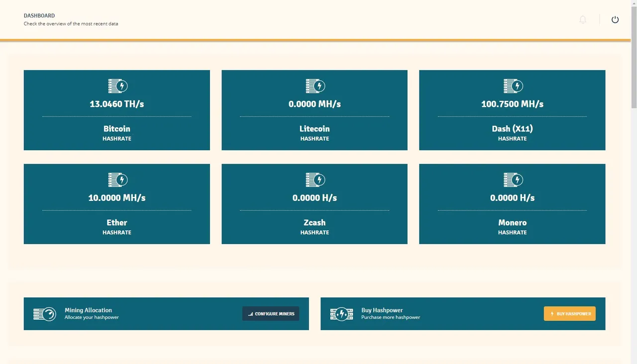Click the DASHBOARD page heading
Image resolution: width=637 pixels, height=364 pixels.
[39, 16]
